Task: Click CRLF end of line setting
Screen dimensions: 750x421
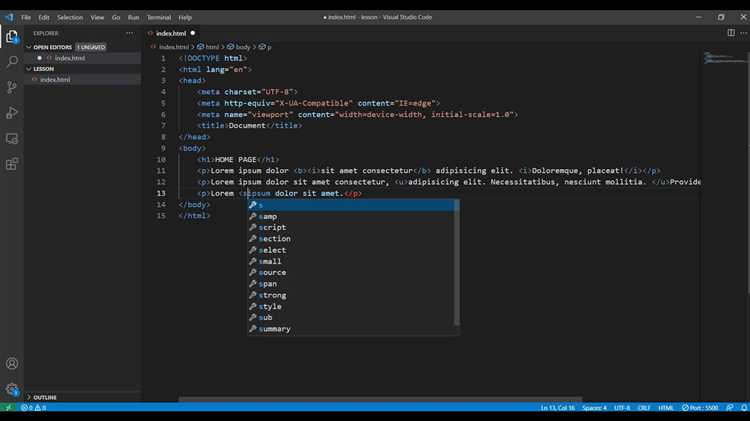Action: coord(644,408)
